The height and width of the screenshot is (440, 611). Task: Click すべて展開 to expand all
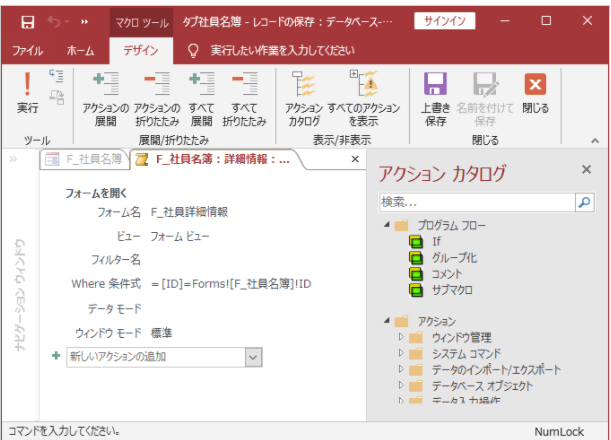pos(201,99)
